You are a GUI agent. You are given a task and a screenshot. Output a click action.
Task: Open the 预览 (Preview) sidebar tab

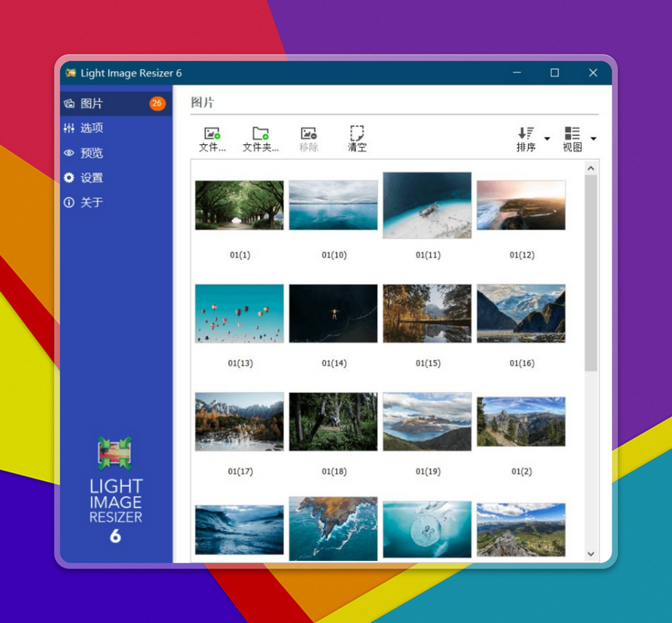click(x=92, y=153)
